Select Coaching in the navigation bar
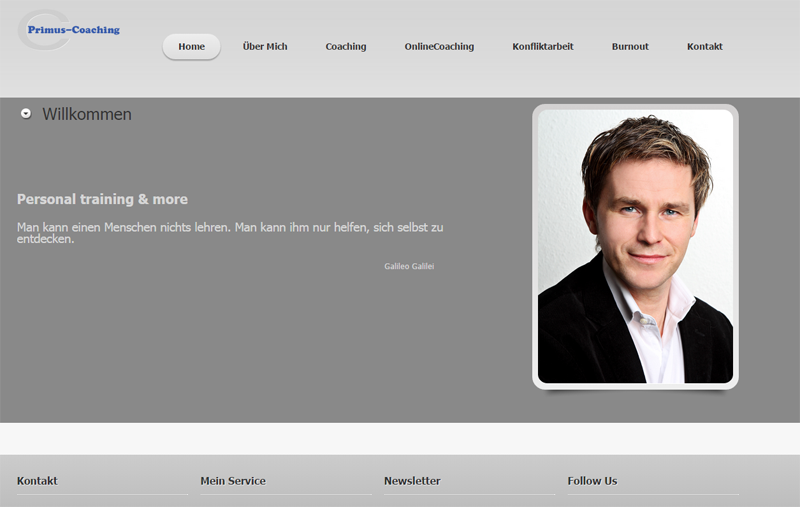Screen dimensions: 800x507 (x=346, y=47)
